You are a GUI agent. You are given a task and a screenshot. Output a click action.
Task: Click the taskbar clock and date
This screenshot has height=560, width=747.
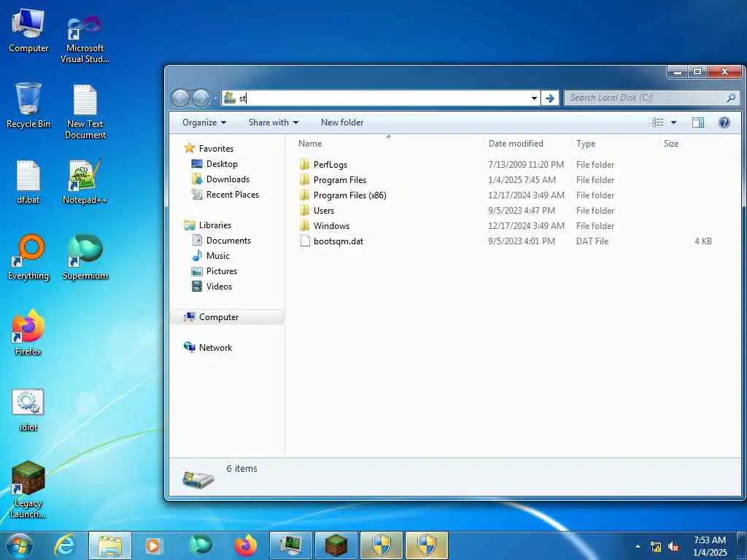tap(710, 546)
